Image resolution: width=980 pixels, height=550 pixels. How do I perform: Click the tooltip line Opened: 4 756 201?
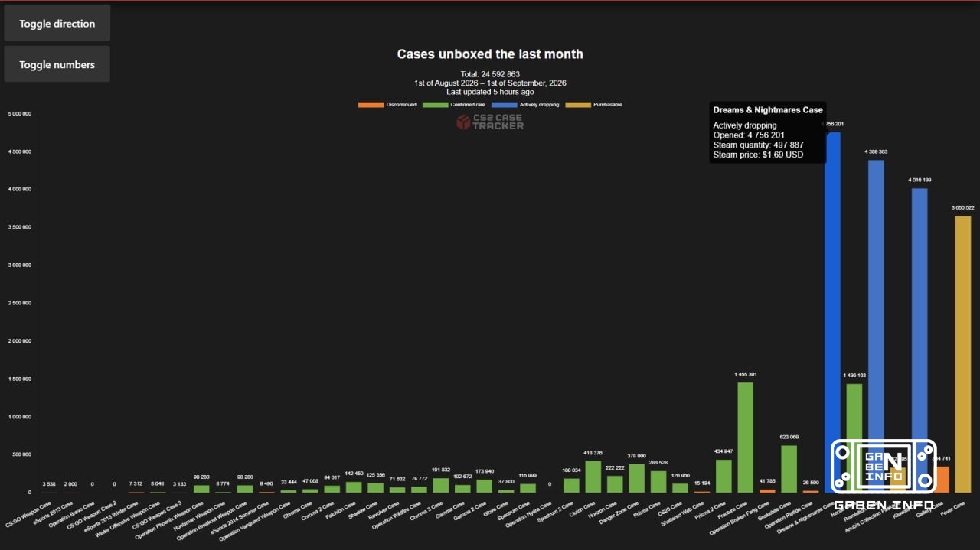point(749,135)
